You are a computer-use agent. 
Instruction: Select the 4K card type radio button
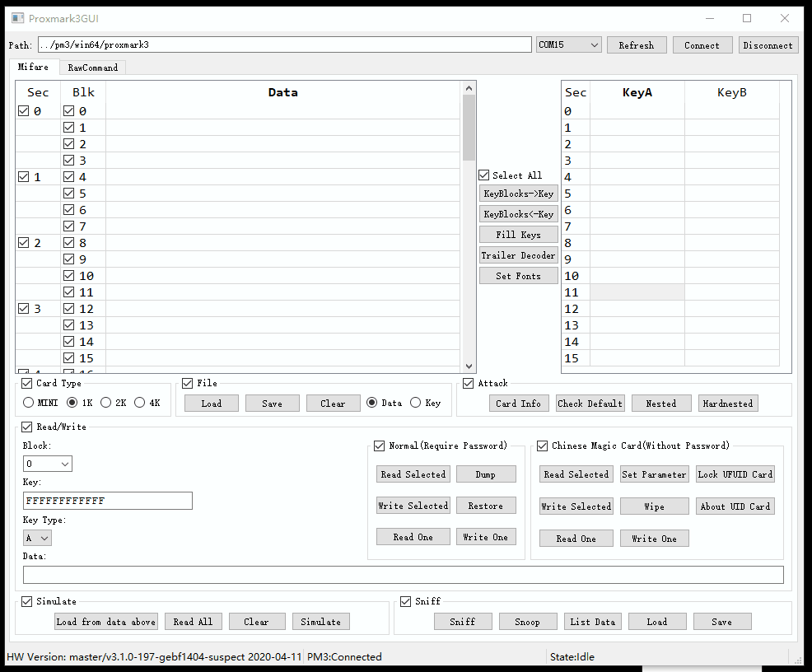pos(140,403)
